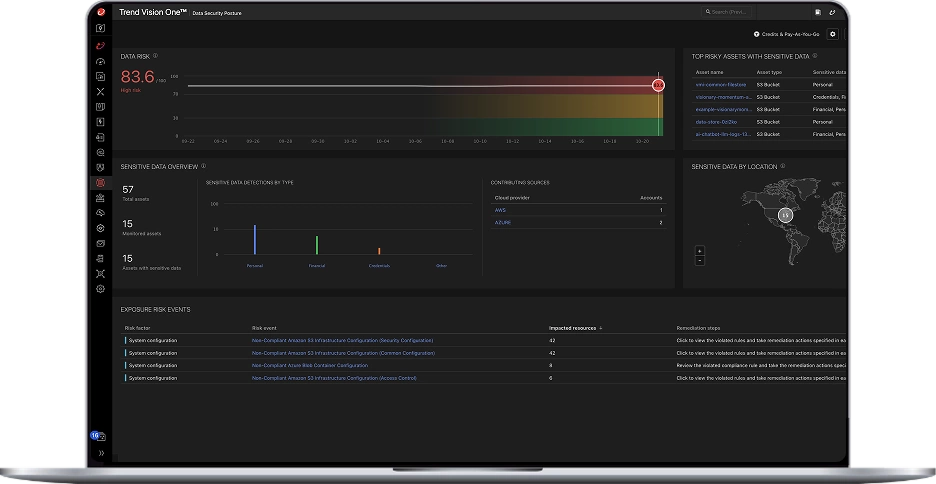Zoom out on the location map
The height and width of the screenshot is (484, 936).
pos(699,260)
